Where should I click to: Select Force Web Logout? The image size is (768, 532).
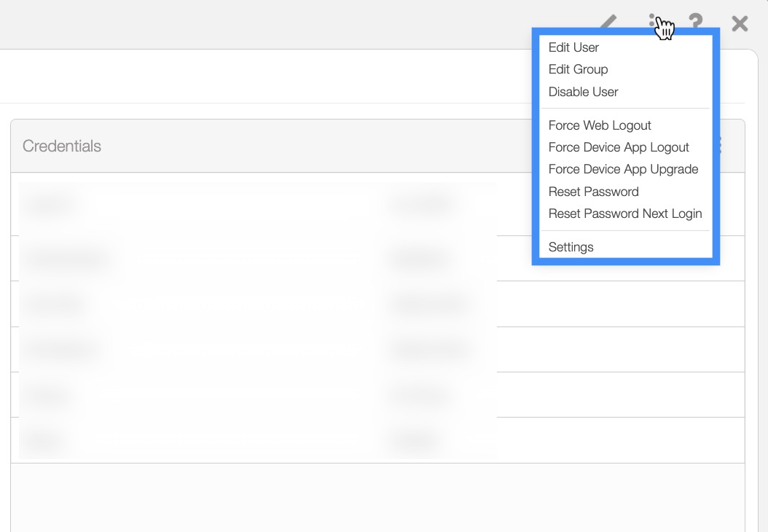point(600,125)
